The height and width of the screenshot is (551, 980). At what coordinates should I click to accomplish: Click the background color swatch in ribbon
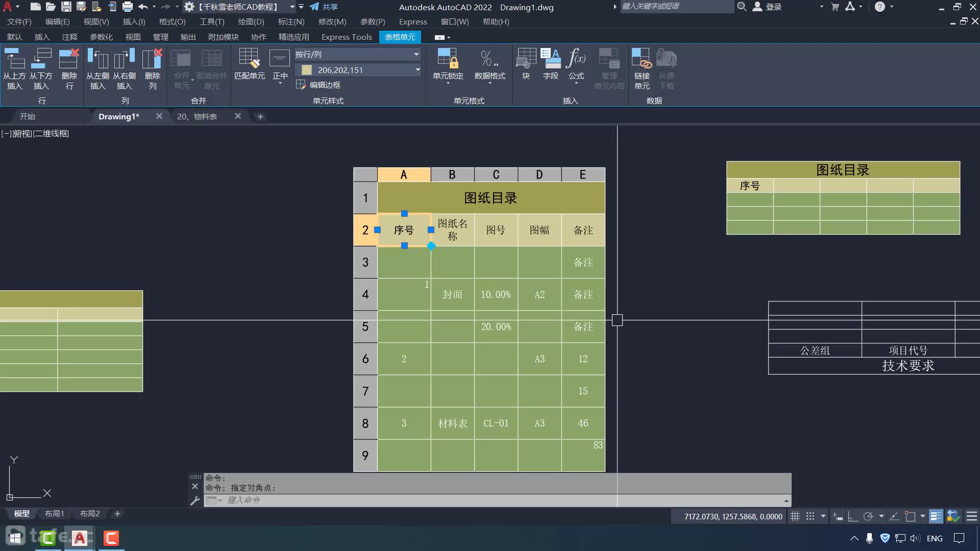coord(307,70)
